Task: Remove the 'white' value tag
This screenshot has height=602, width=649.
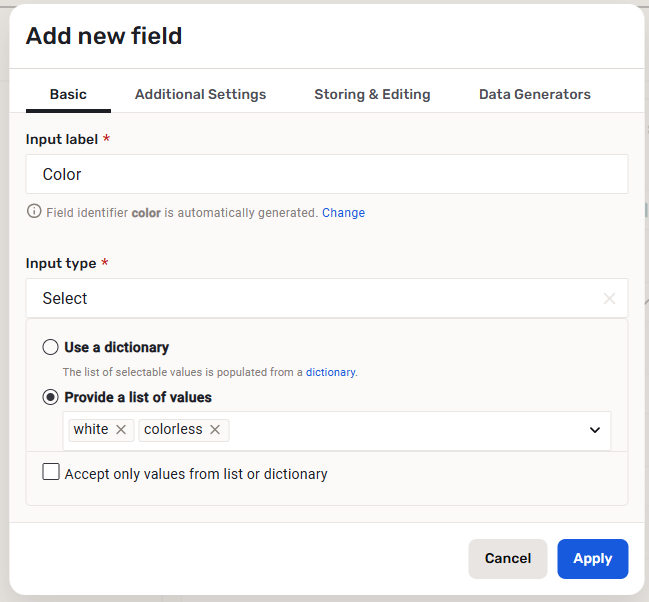Action: point(121,430)
